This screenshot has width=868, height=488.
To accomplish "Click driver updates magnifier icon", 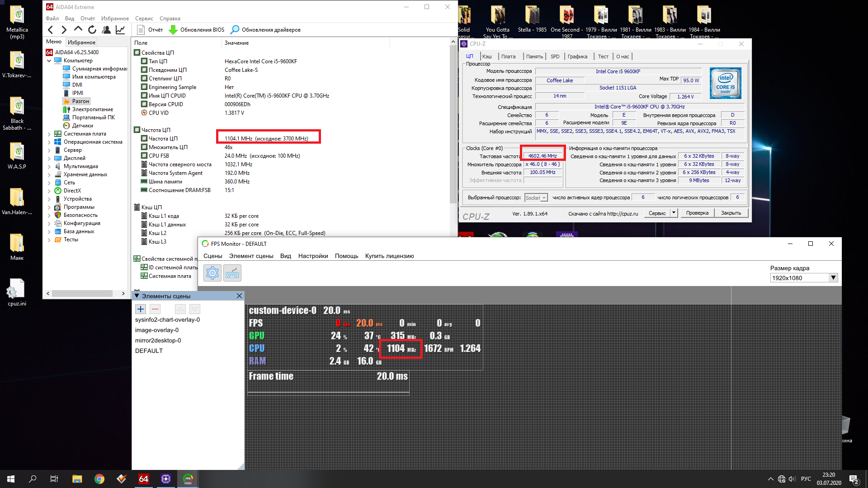I will 235,30.
